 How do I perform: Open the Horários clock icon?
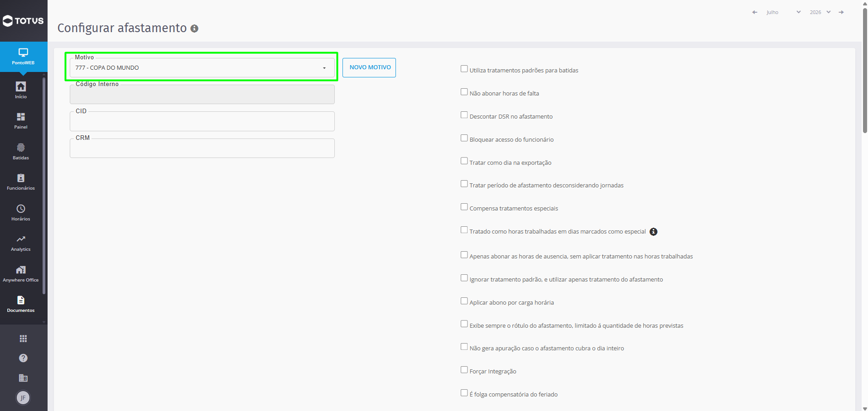(x=21, y=209)
